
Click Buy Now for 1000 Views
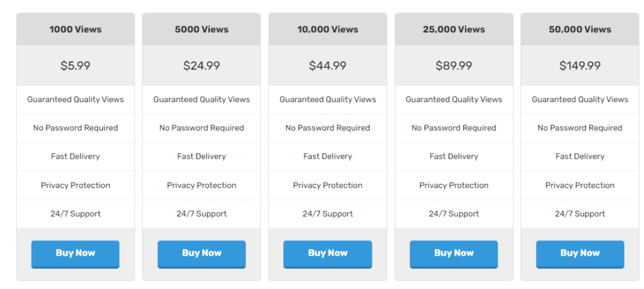coord(75,254)
